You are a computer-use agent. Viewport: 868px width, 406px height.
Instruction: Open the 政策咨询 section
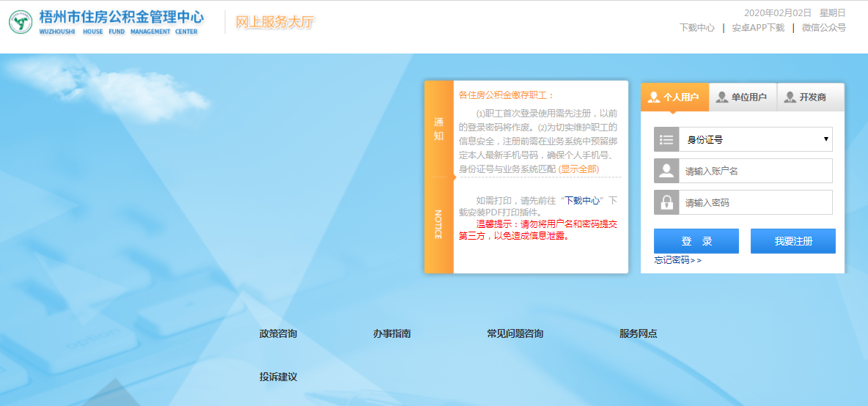tap(278, 333)
